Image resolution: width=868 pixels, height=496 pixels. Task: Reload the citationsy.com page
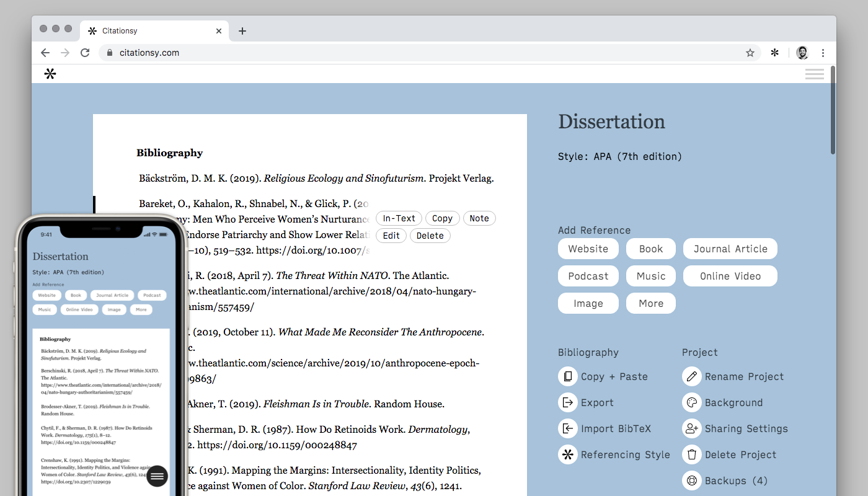(x=85, y=53)
